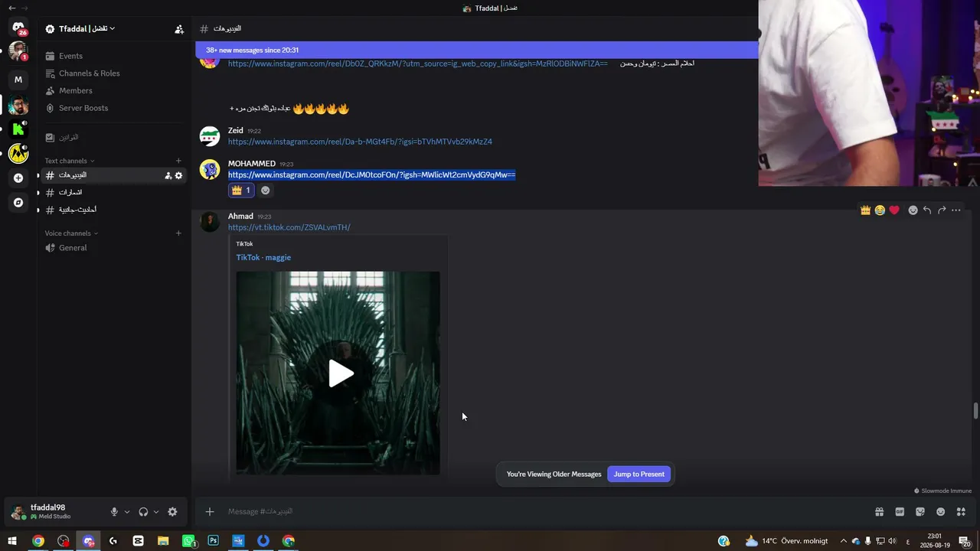The width and height of the screenshot is (980, 551).
Task: Create a new text channel with plus
Action: tap(178, 161)
